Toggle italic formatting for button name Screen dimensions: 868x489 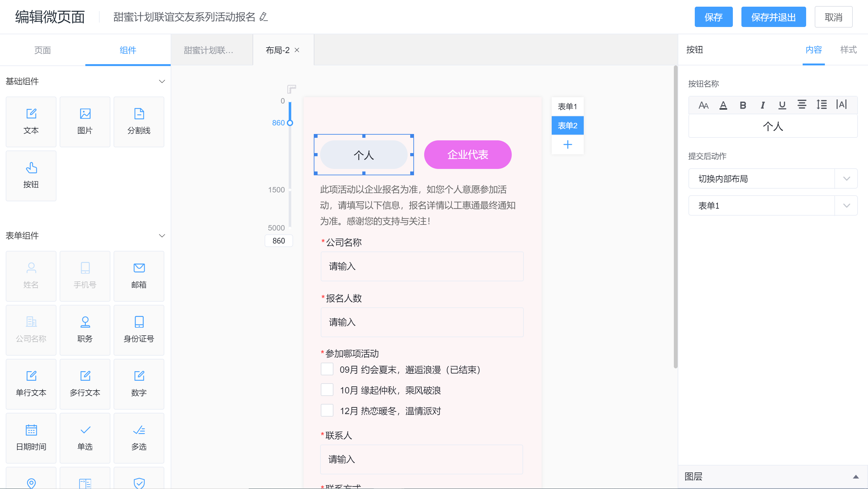coord(763,105)
